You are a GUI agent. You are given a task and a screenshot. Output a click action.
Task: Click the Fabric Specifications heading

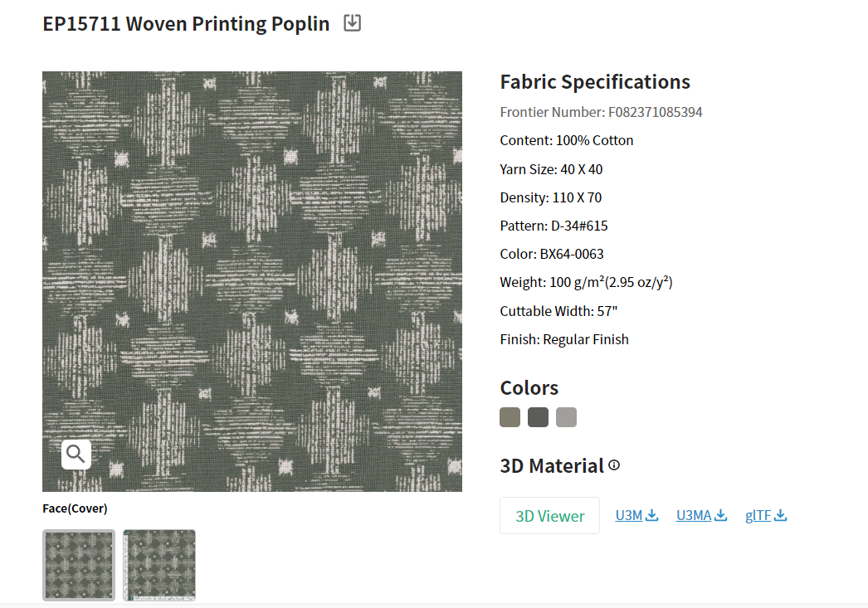(x=594, y=81)
